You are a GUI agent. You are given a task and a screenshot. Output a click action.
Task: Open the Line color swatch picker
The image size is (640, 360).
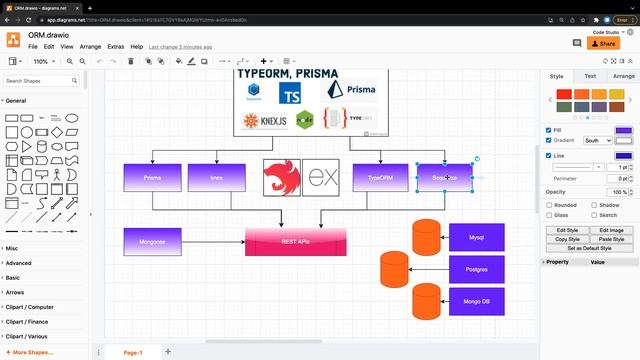click(x=624, y=156)
